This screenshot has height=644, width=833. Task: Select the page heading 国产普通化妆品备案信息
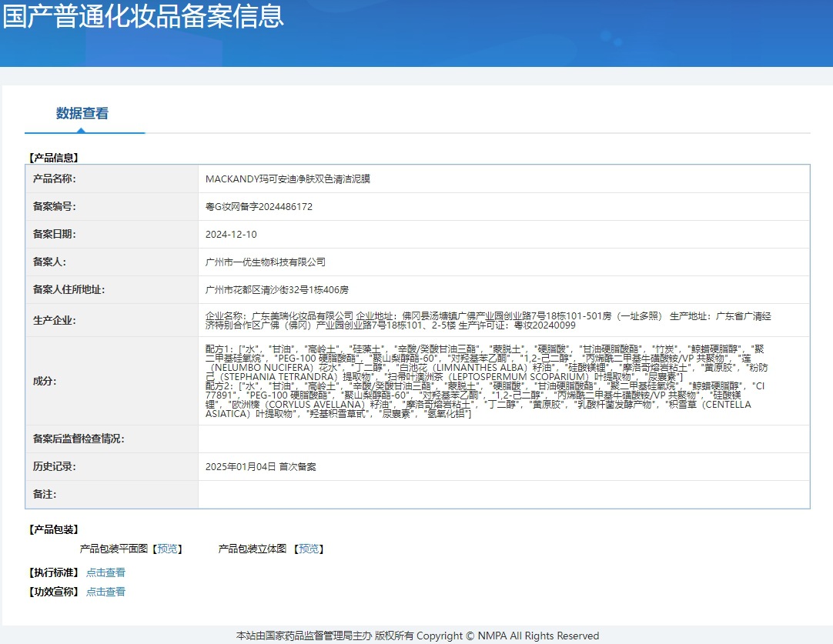coord(143,15)
